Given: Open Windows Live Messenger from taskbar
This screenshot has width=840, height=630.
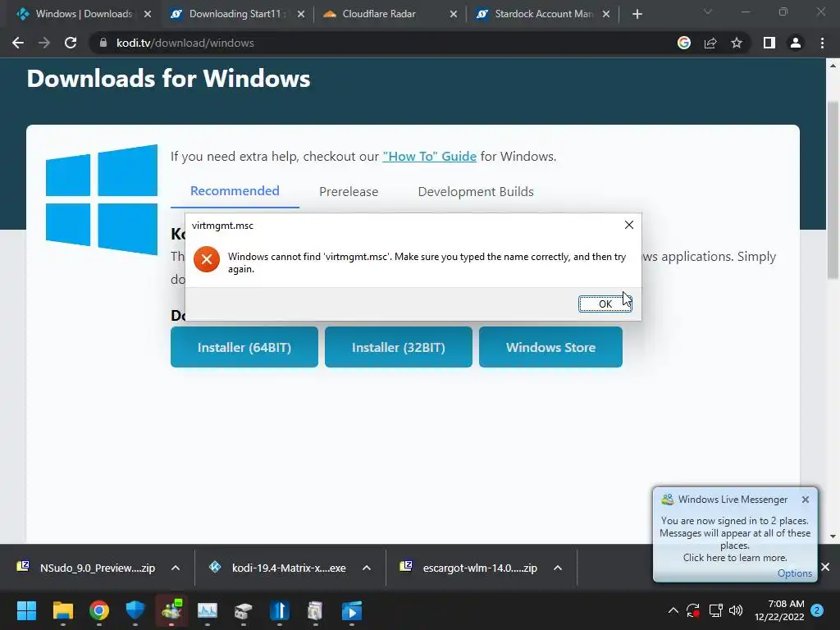Looking at the screenshot, I should (171, 610).
